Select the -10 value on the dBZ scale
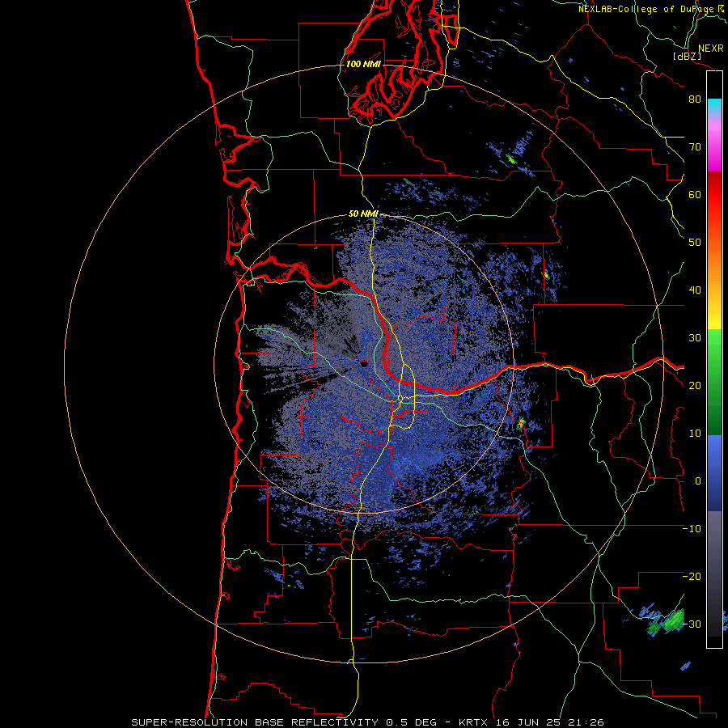 point(692,528)
